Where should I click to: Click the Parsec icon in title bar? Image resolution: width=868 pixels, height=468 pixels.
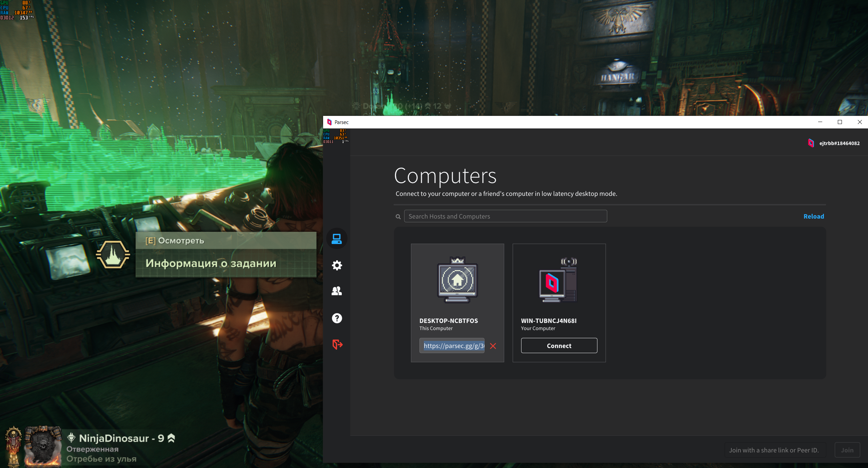pyautogui.click(x=329, y=122)
